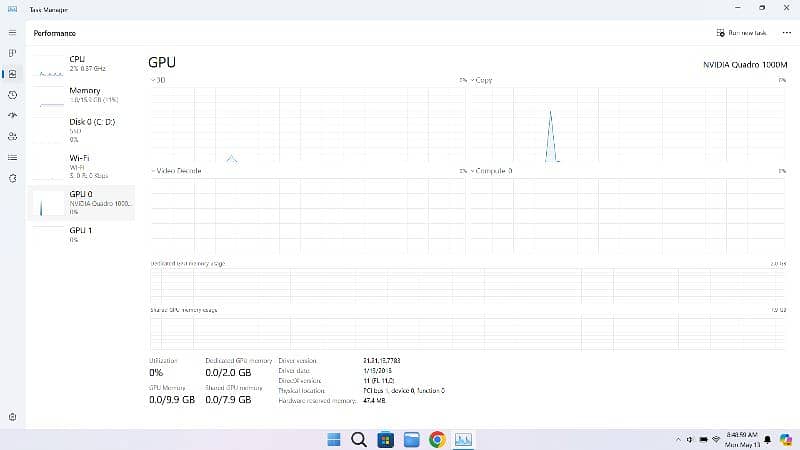Open the Processes page in sidebar
The image size is (800, 450).
pyautogui.click(x=12, y=52)
